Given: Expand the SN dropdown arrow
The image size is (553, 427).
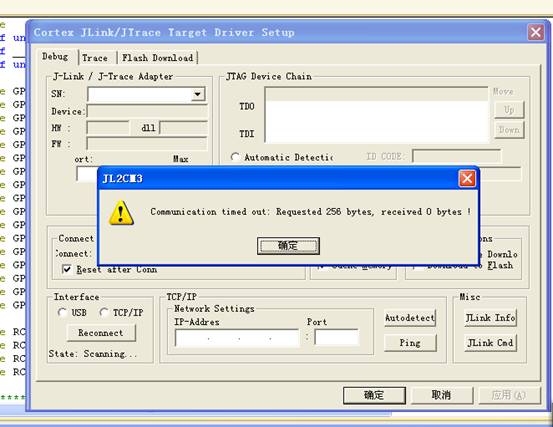Looking at the screenshot, I should pyautogui.click(x=198, y=94).
